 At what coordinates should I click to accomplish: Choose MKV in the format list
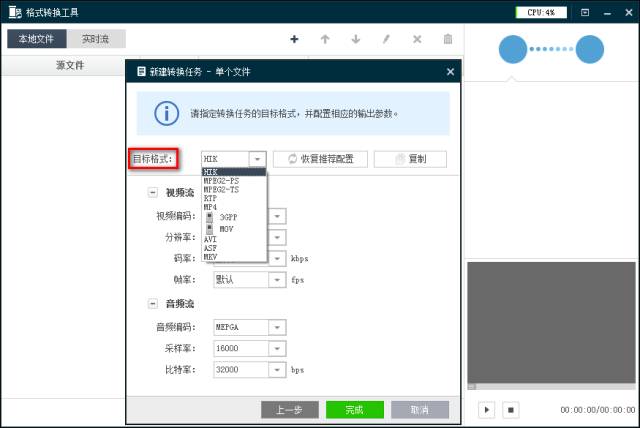[211, 257]
